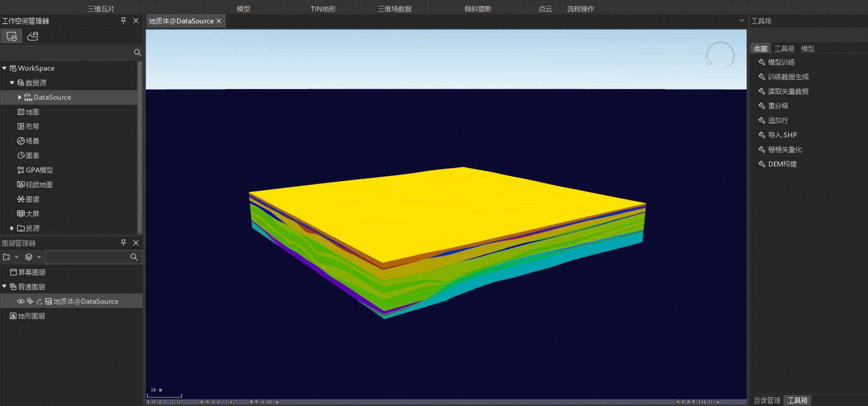This screenshot has width=868, height=406.
Task: Expand the DataSource tree node
Action: click(x=20, y=97)
